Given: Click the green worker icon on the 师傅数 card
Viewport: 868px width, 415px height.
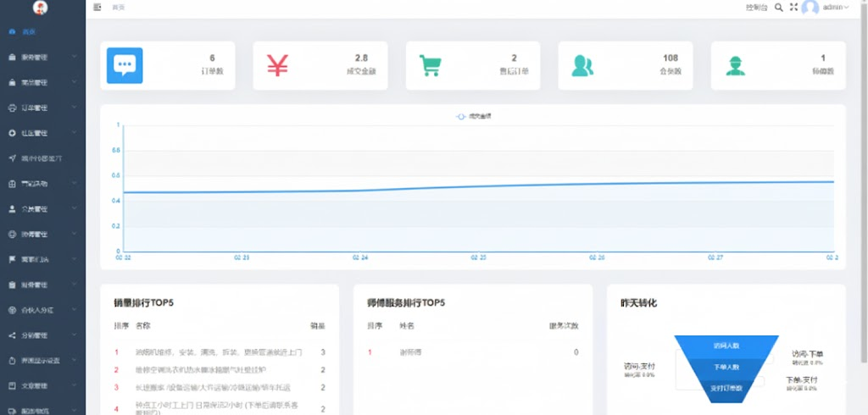Looking at the screenshot, I should [x=735, y=66].
